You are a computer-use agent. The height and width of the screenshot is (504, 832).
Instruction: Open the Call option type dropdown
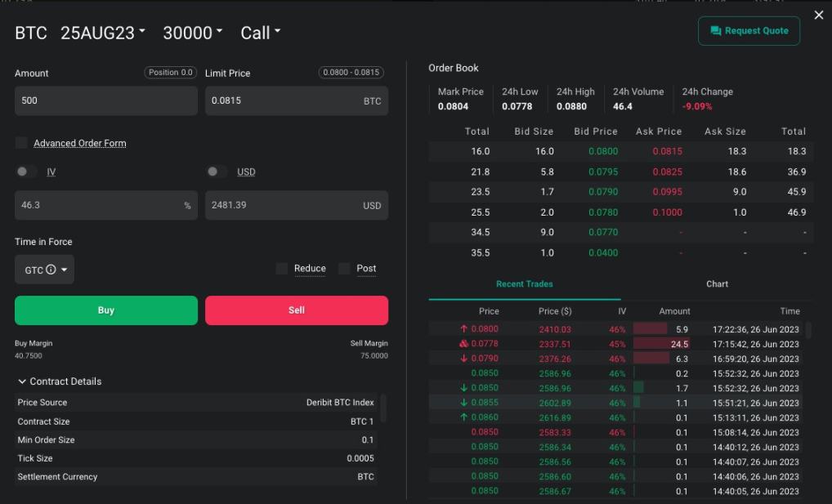(x=260, y=33)
